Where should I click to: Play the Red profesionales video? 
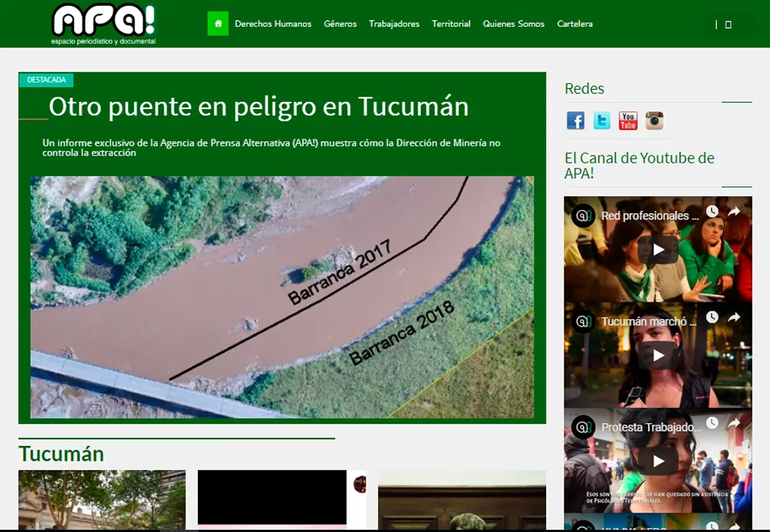coord(658,250)
